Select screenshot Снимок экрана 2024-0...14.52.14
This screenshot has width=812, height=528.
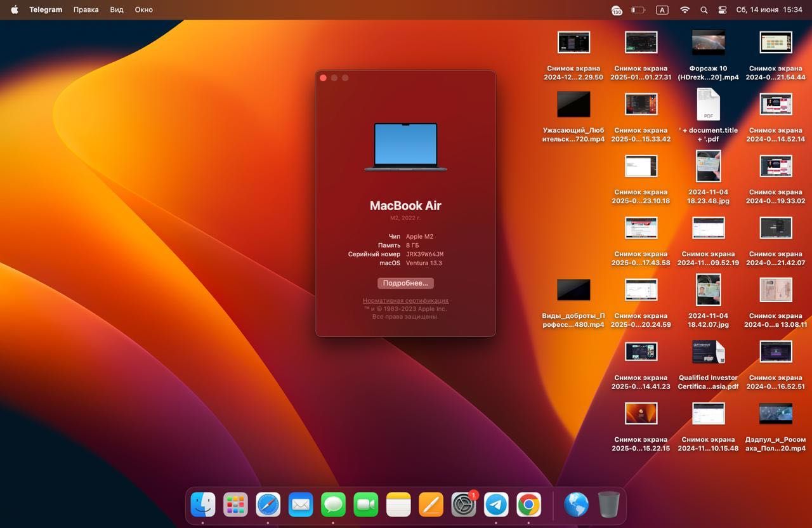(x=775, y=117)
